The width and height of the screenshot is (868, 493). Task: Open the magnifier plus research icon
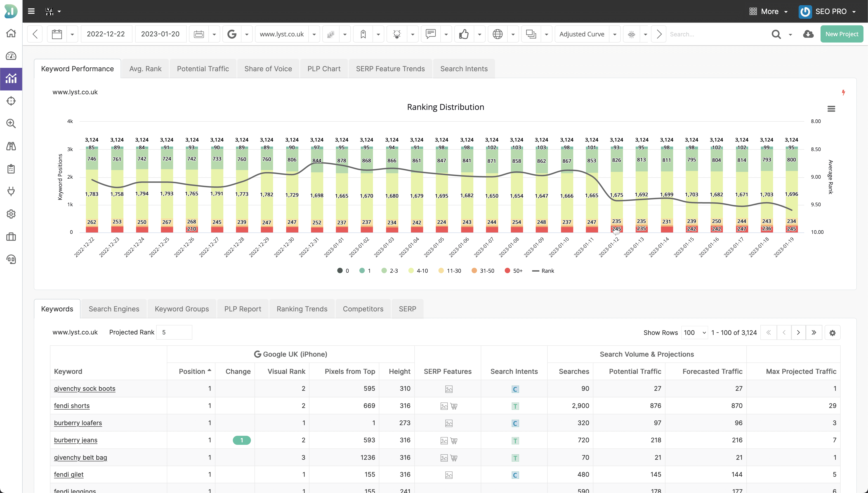11,123
